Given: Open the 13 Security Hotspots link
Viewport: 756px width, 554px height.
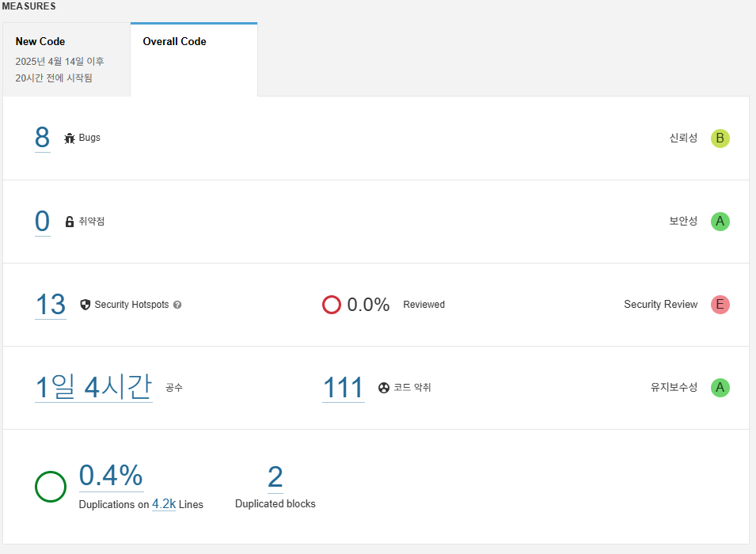Looking at the screenshot, I should (x=51, y=305).
